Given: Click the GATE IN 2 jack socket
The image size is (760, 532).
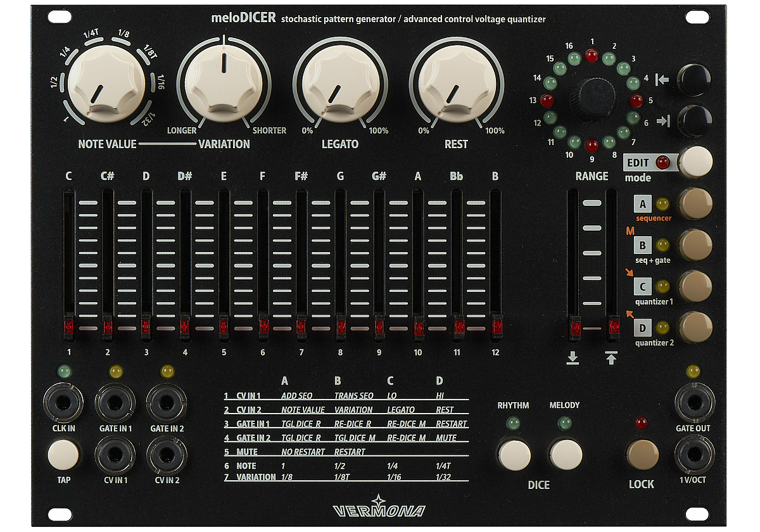Looking at the screenshot, I should (x=167, y=403).
